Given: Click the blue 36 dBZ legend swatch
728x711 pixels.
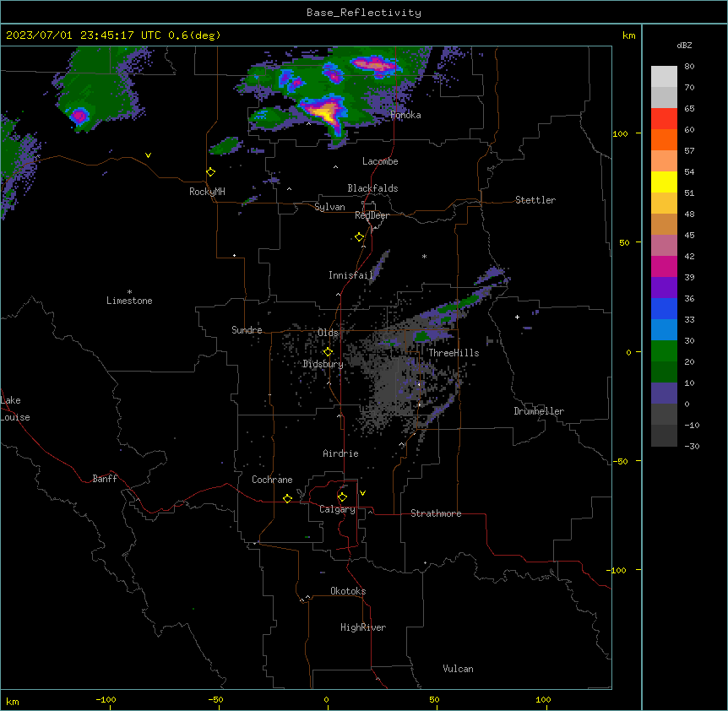Looking at the screenshot, I should pyautogui.click(x=664, y=309).
